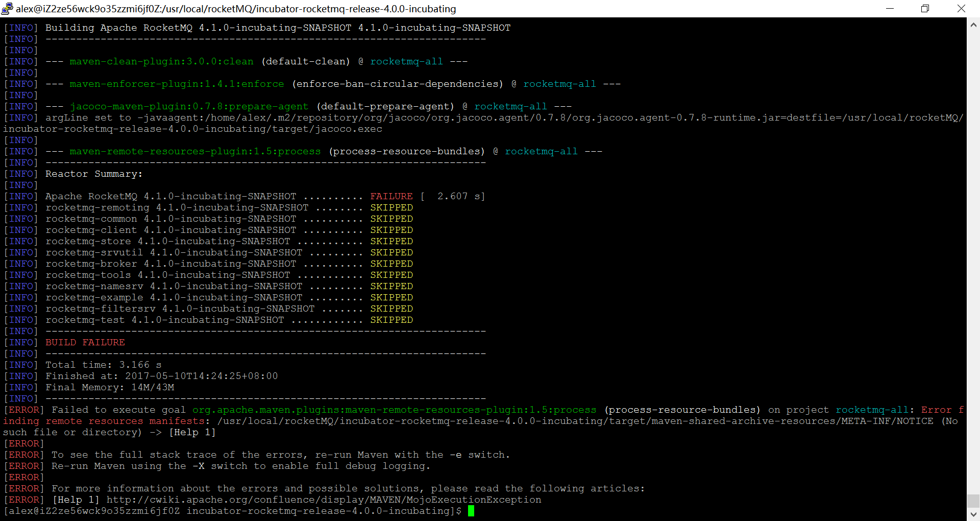Click the '[Help 1]' reference after 'directory) ->'
The height and width of the screenshot is (521, 980).
(x=192, y=432)
